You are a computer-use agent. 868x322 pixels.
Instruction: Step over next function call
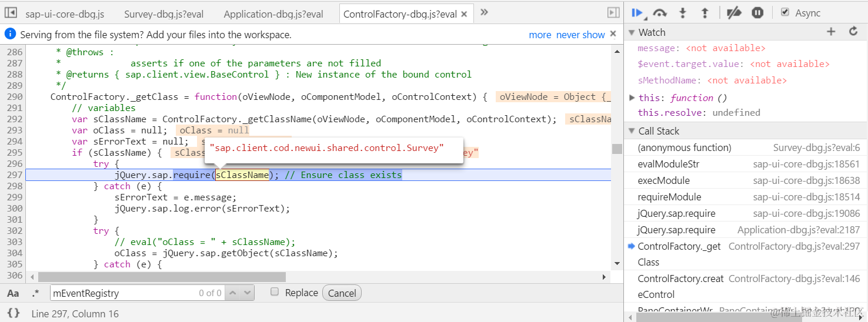tap(660, 12)
